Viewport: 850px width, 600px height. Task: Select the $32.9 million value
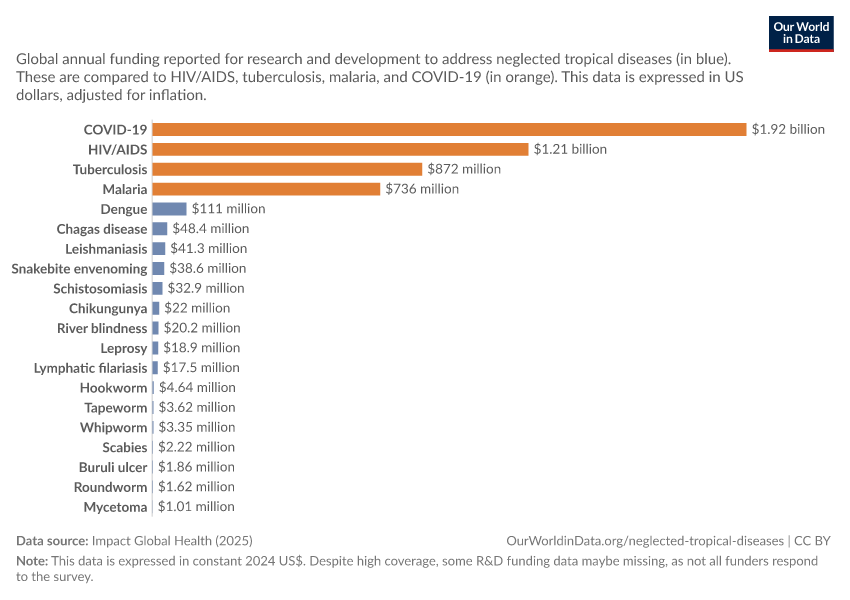(206, 288)
